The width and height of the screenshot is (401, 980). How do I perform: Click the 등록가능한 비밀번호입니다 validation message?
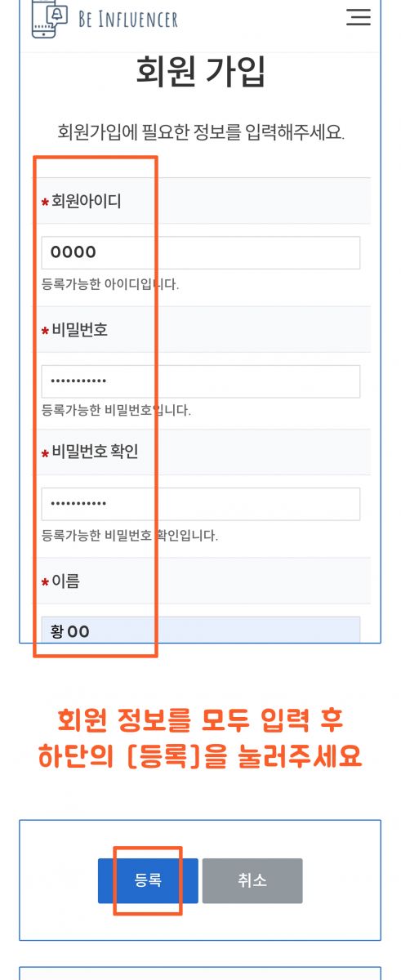point(116,410)
